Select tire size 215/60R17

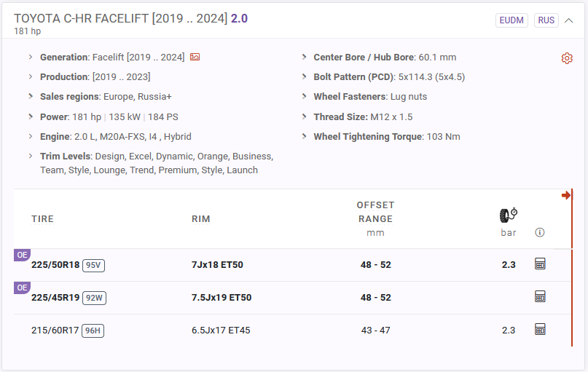coord(55,330)
